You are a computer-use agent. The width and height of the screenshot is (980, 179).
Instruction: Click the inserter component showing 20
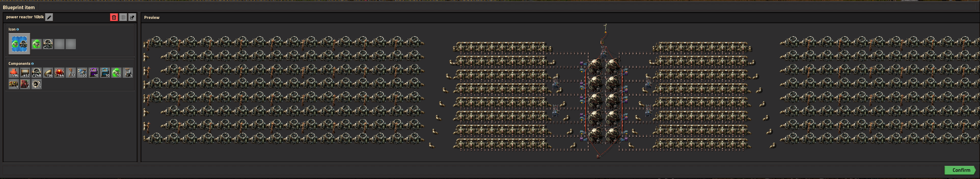click(82, 73)
